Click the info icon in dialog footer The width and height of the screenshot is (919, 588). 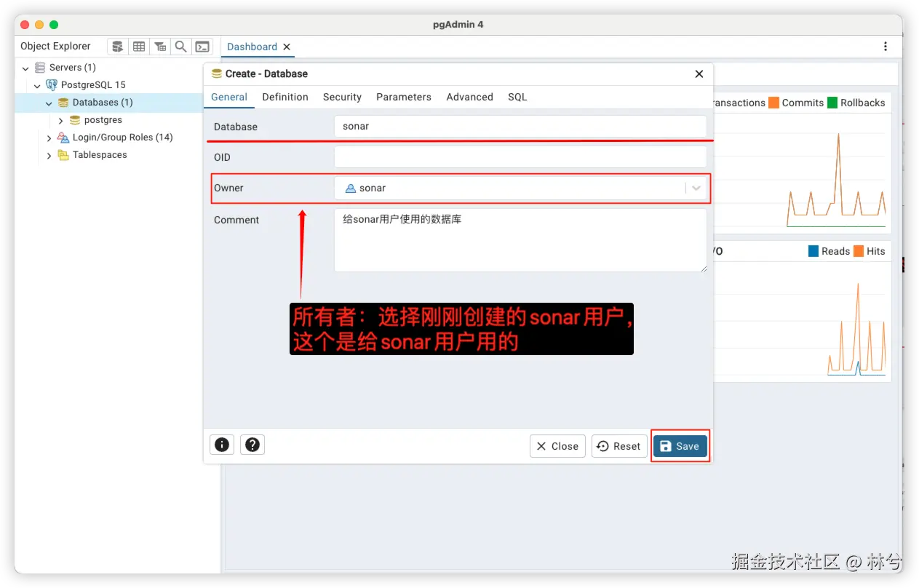point(222,445)
